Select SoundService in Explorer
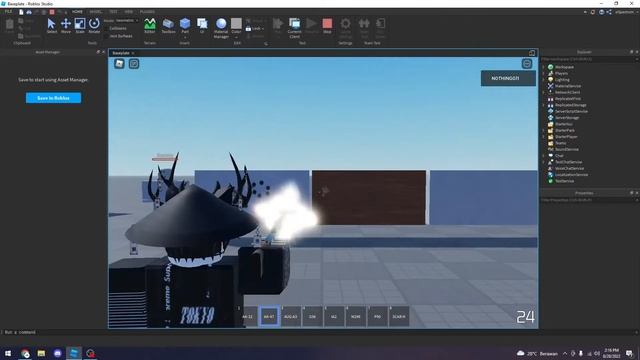640x360 pixels. [x=567, y=149]
